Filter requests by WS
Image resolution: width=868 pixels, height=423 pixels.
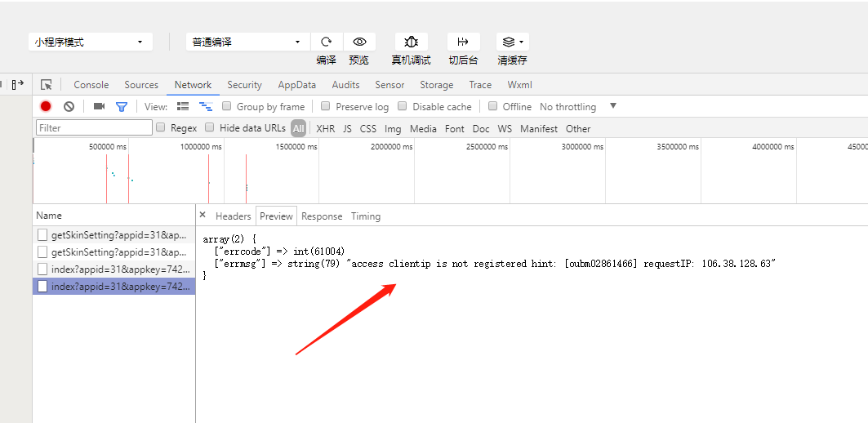coord(505,128)
